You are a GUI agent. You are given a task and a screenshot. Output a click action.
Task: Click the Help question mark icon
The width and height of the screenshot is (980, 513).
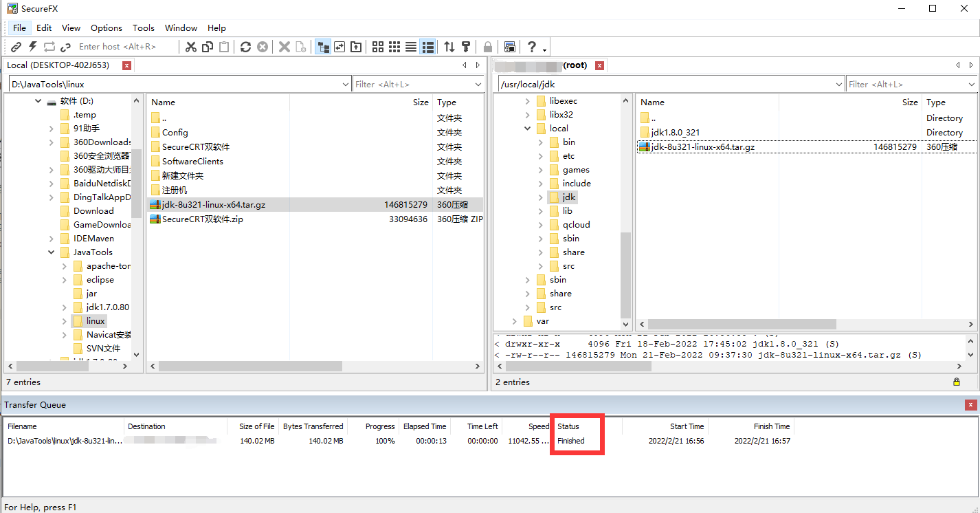(531, 47)
